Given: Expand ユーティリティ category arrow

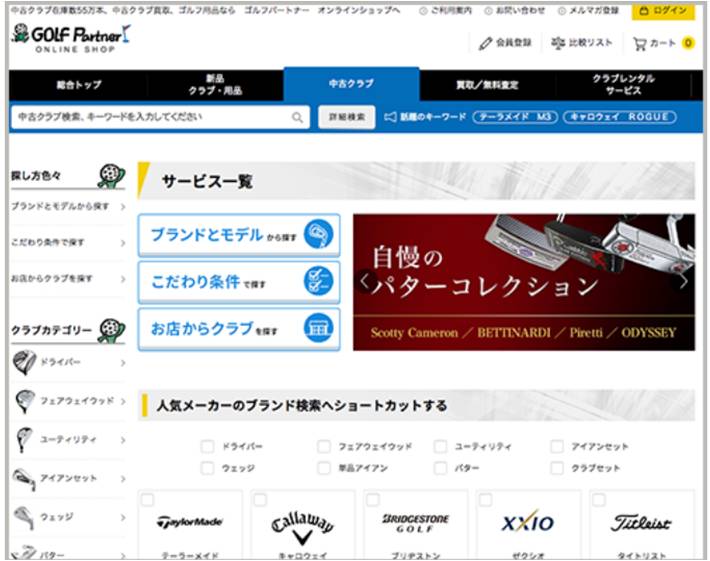Looking at the screenshot, I should tap(123, 440).
